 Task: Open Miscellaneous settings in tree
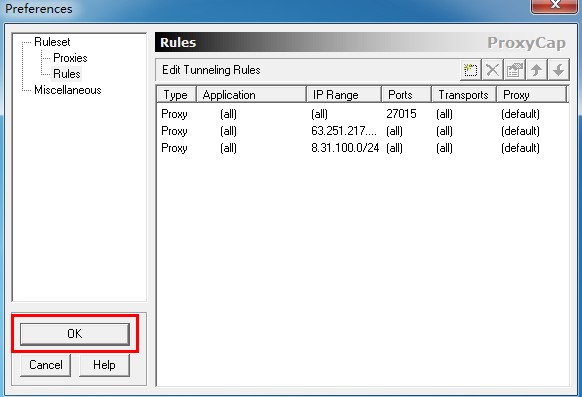[x=68, y=90]
